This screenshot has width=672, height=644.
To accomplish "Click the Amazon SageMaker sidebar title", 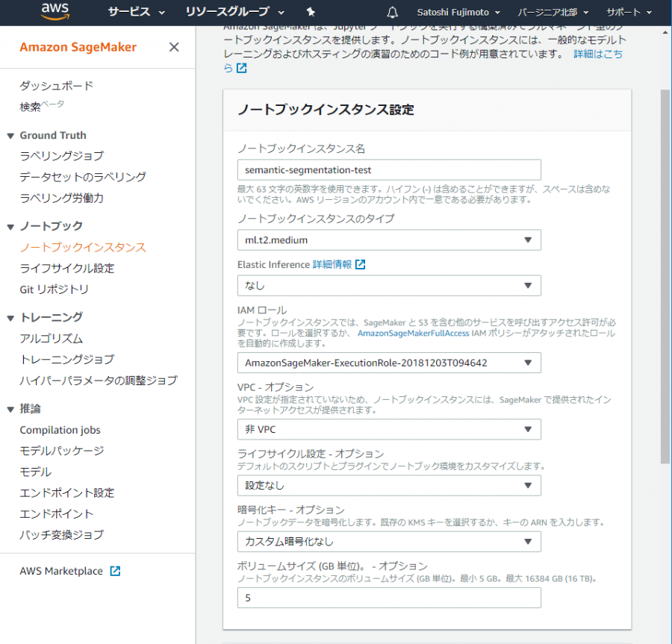I will point(78,47).
